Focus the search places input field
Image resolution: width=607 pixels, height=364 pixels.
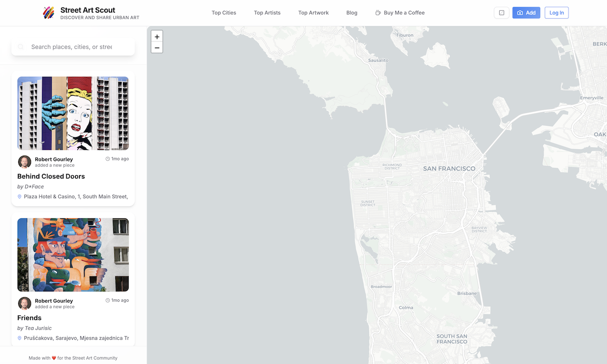point(72,47)
